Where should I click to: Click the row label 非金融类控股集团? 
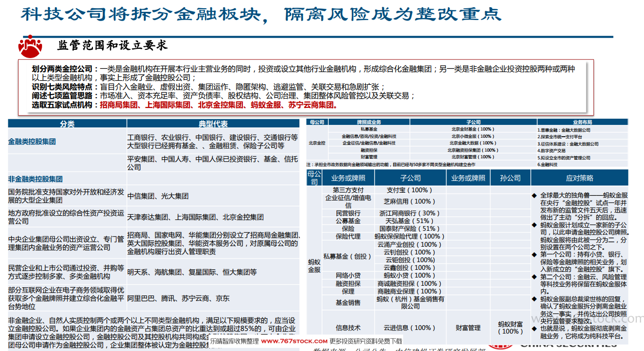(x=35, y=179)
